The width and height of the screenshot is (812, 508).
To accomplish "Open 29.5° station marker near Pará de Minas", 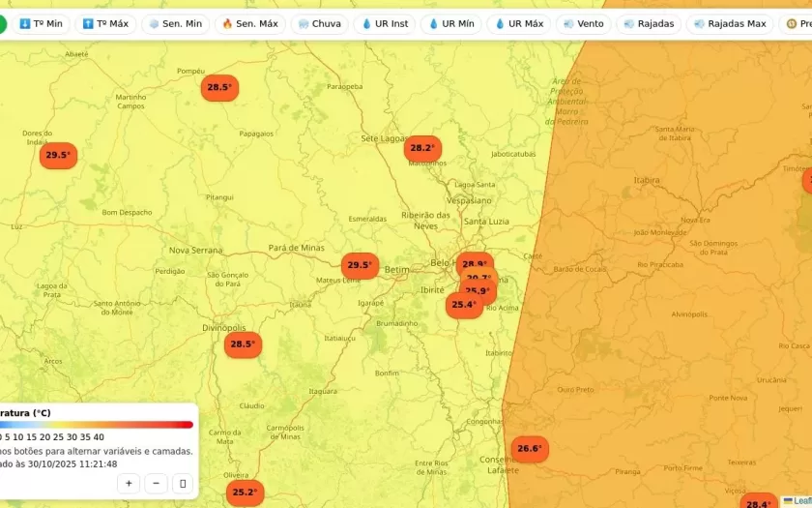I will 360,265.
